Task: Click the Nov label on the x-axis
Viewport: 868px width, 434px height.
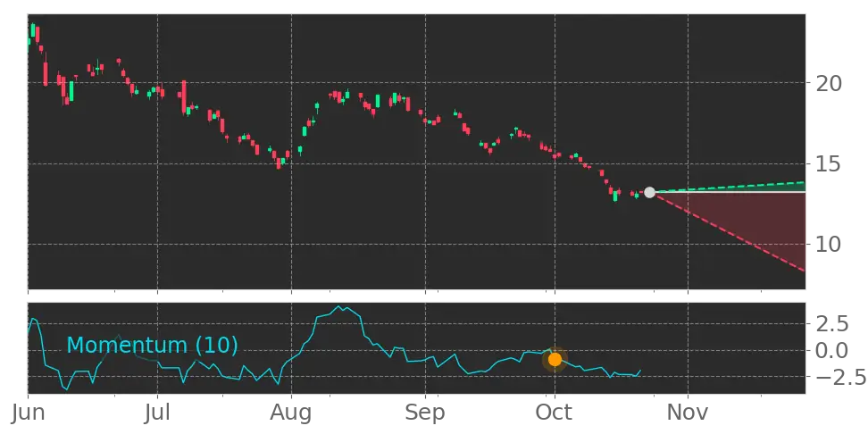Action: (689, 413)
